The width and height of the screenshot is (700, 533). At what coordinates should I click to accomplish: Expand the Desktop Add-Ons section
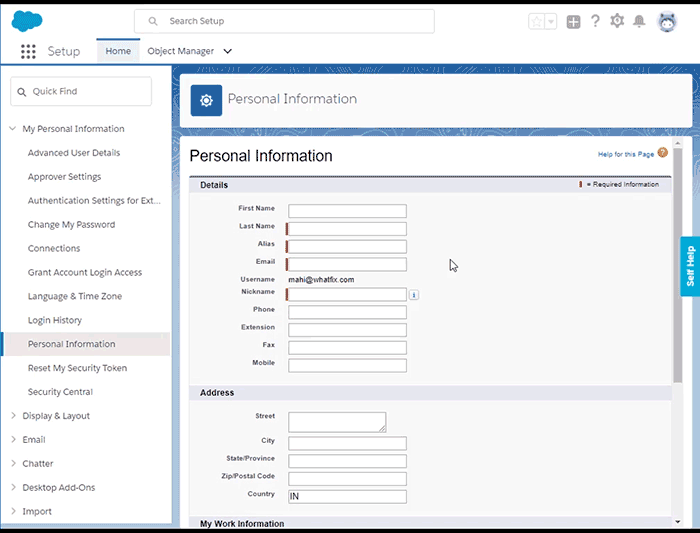(x=13, y=487)
